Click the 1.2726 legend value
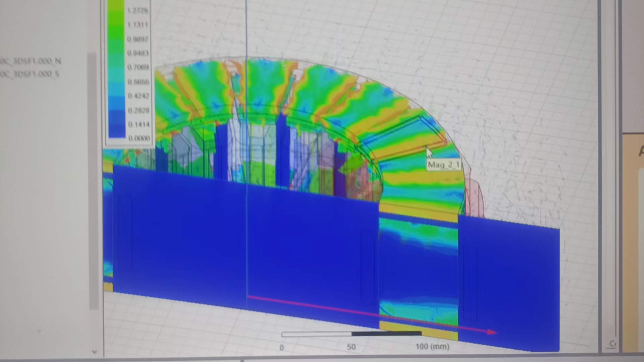The image size is (644, 362). [x=138, y=10]
